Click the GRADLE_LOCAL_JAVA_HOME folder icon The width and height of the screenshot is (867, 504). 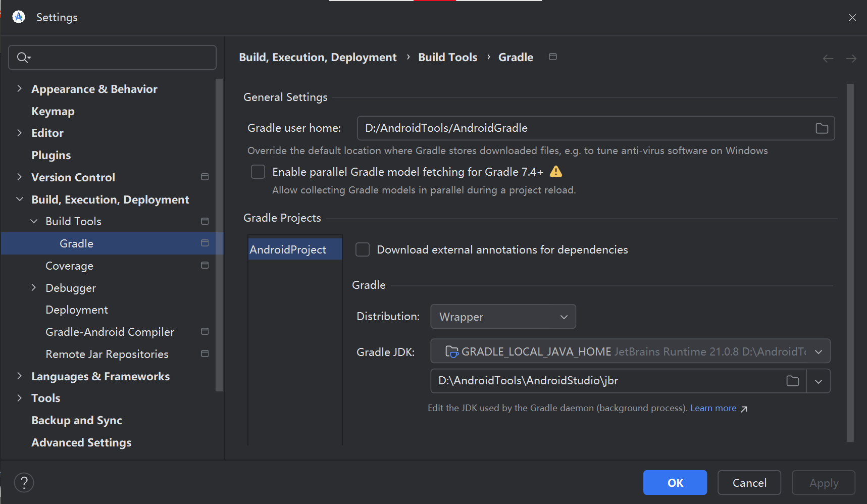click(452, 351)
